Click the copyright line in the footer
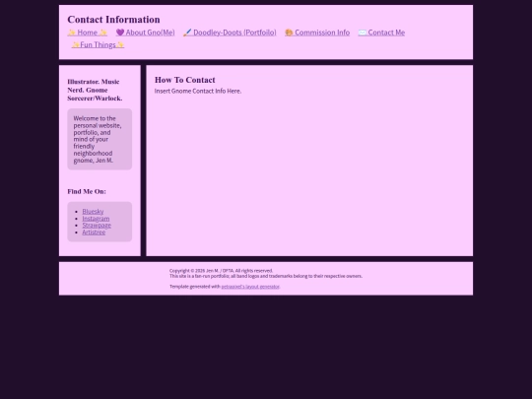Image resolution: width=532 pixels, height=399 pixels. (222, 271)
